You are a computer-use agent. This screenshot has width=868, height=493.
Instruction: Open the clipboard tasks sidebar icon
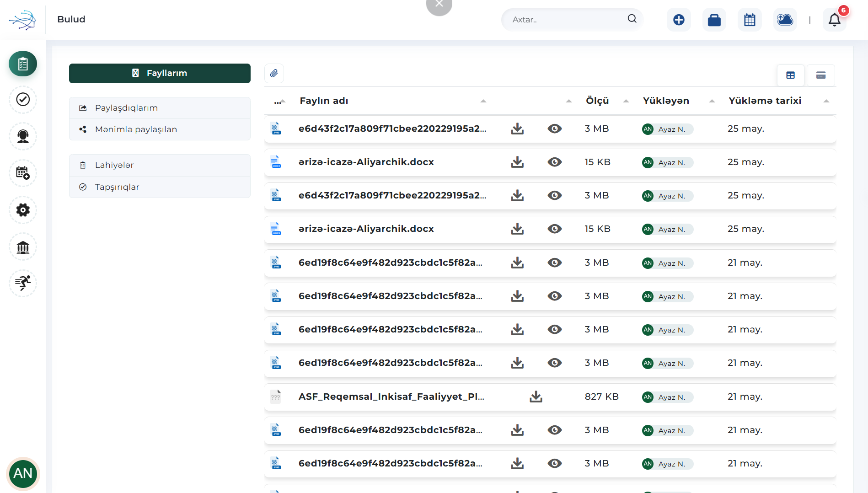pyautogui.click(x=23, y=64)
